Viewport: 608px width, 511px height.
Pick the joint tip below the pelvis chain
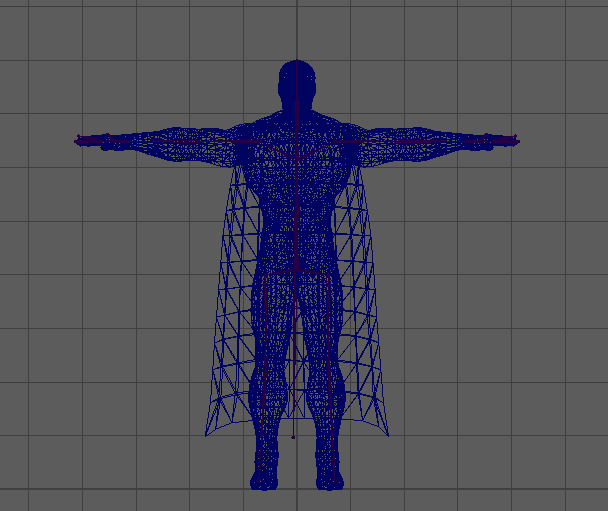click(293, 437)
